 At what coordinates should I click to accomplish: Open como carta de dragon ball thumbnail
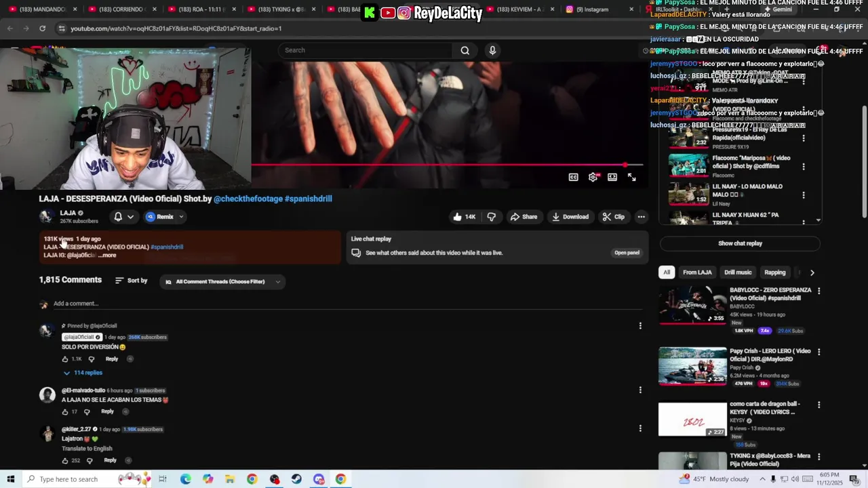pyautogui.click(x=692, y=420)
